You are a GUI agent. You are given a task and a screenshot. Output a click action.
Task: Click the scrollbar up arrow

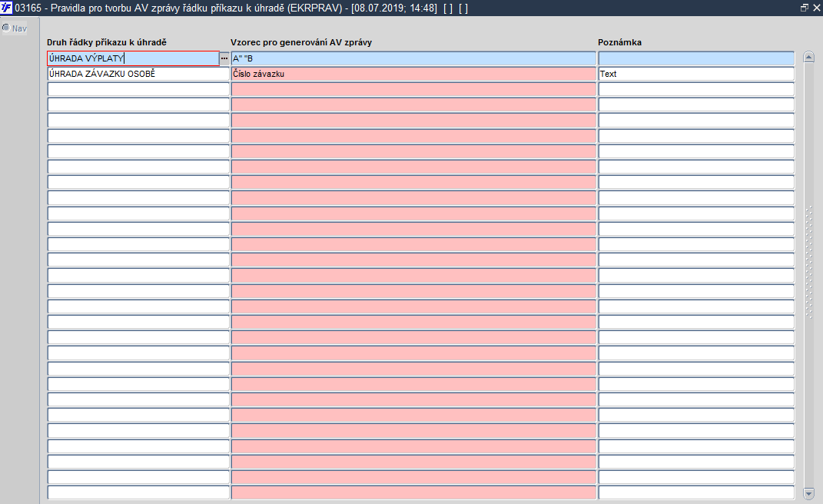tap(809, 58)
